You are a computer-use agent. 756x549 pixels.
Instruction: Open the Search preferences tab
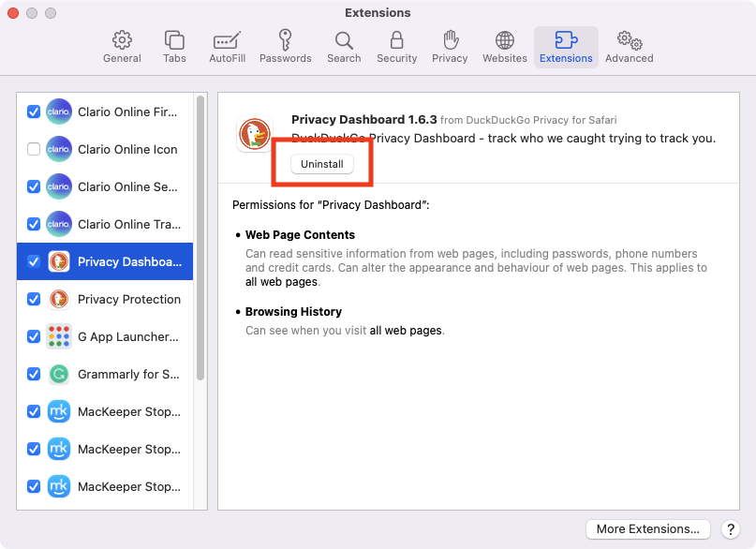coord(344,47)
